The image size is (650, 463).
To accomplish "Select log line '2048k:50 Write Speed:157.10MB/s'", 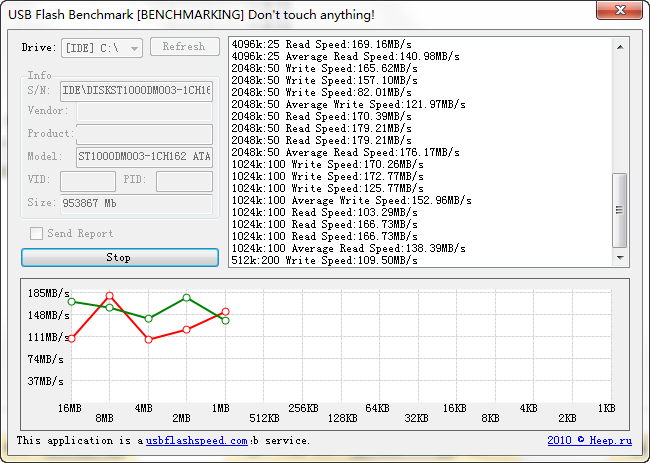I will coord(325,80).
